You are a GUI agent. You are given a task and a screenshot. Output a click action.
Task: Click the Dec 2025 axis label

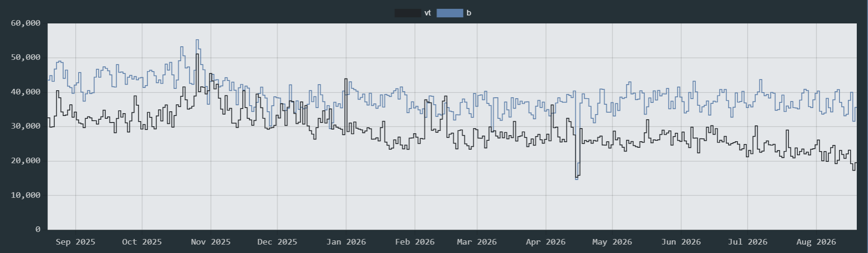coord(277,242)
